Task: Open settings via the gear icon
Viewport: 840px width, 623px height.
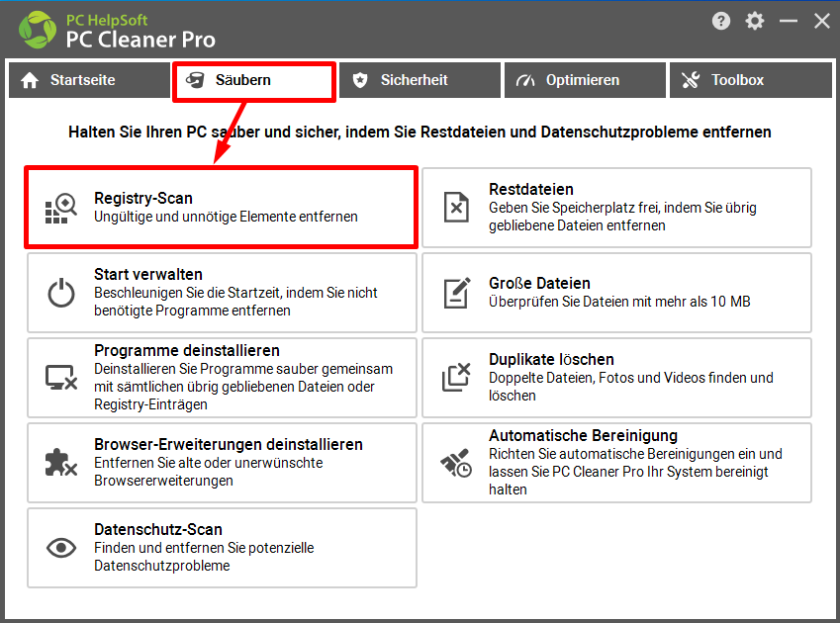Action: click(x=755, y=22)
